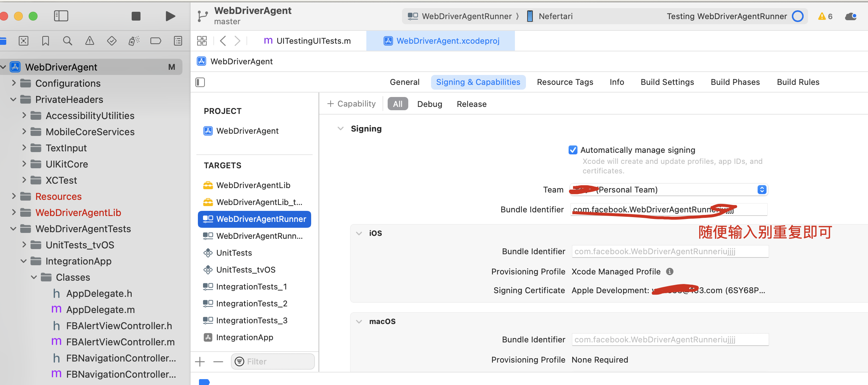Open the debug navigator spray icon
This screenshot has height=385, width=868.
click(134, 41)
